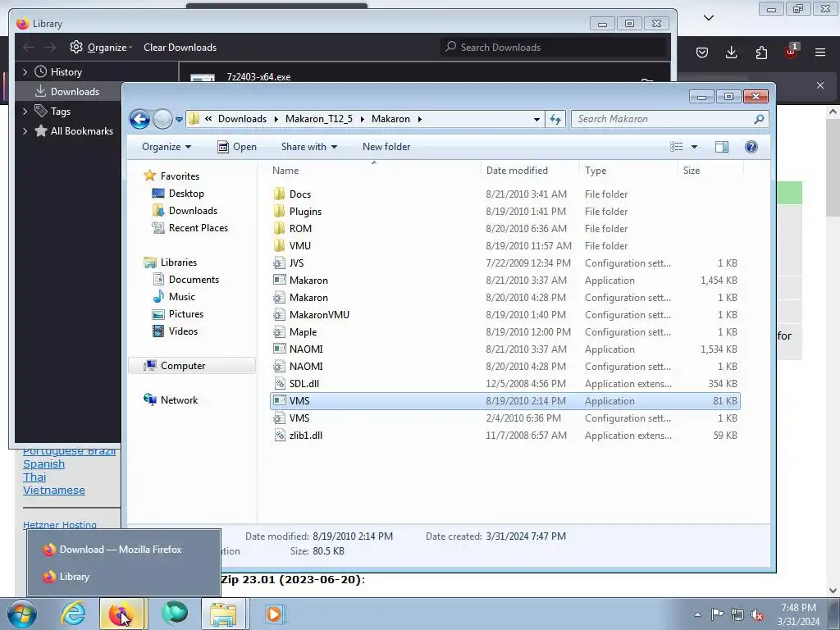The width and height of the screenshot is (840, 630).
Task: Open Recent Places in navigation pane
Action: tap(199, 228)
